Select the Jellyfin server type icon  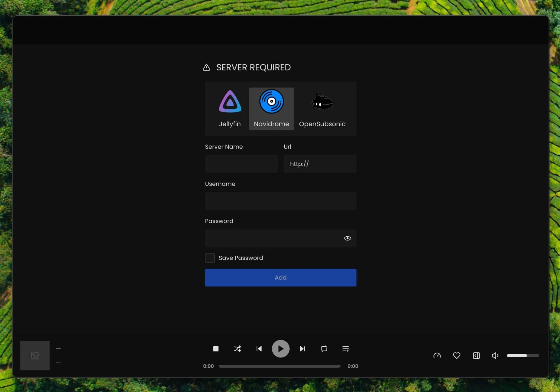pos(230,102)
